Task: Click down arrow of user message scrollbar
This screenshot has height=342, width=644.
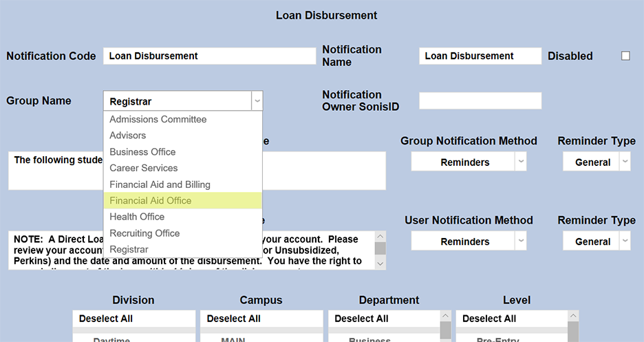Action: pyautogui.click(x=380, y=264)
